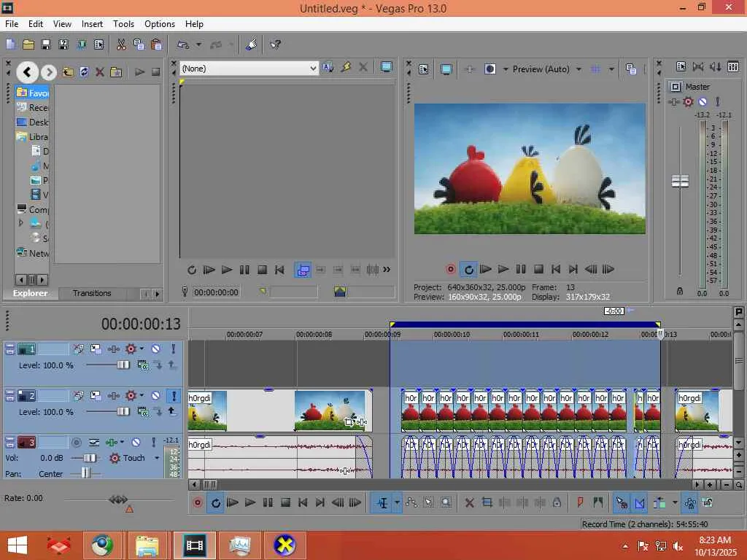Open Track FX on video track 1
Screen dimensions: 747x560
(114, 349)
